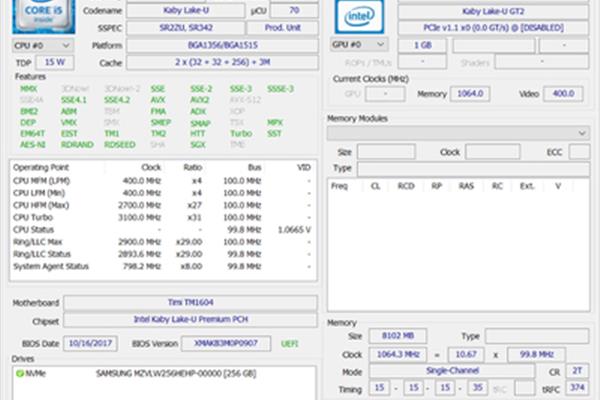Screen dimensions: 600x400
Task: Click the RAS column header in memory table
Action: point(466,186)
